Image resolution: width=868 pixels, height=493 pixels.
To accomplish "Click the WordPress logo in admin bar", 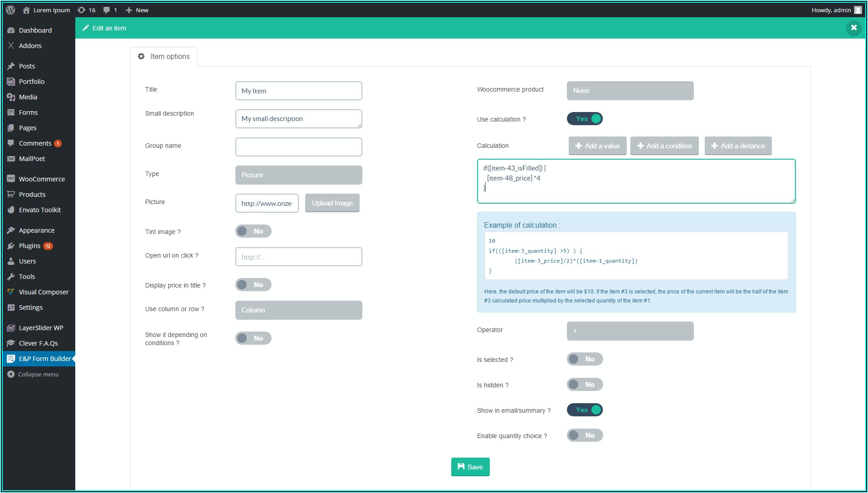I will point(10,10).
